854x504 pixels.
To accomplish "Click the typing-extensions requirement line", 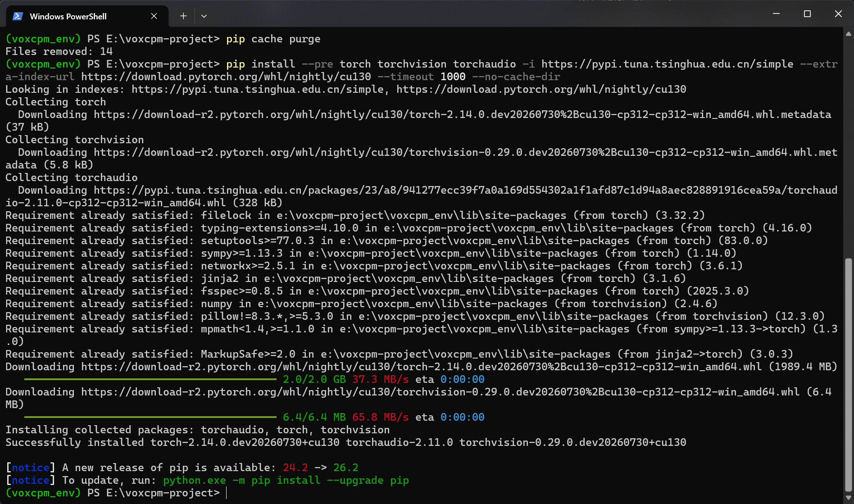I will pyautogui.click(x=409, y=228).
